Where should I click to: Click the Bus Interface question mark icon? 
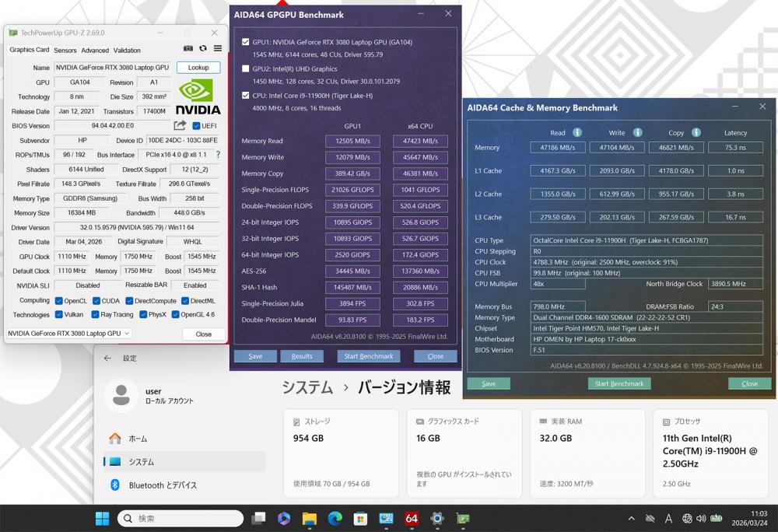218,155
